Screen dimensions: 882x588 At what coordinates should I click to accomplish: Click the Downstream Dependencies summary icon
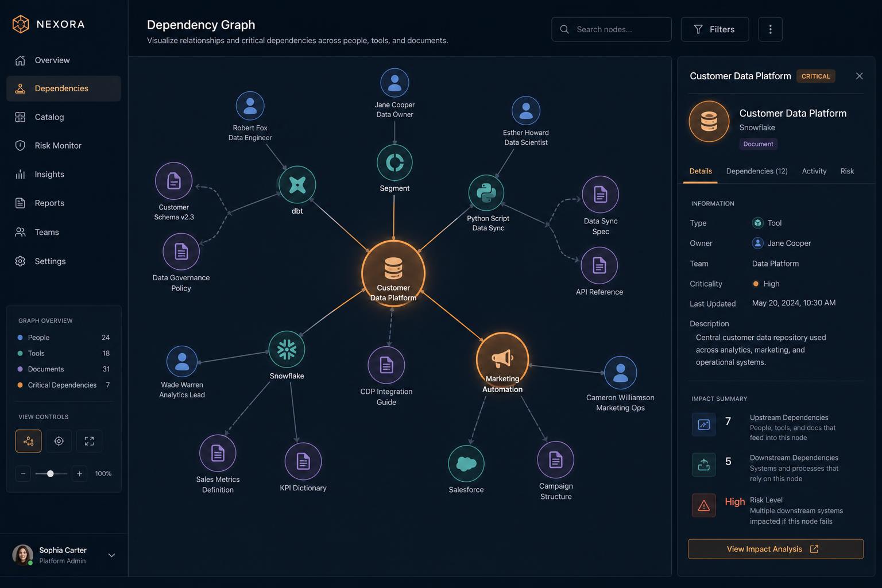(703, 465)
